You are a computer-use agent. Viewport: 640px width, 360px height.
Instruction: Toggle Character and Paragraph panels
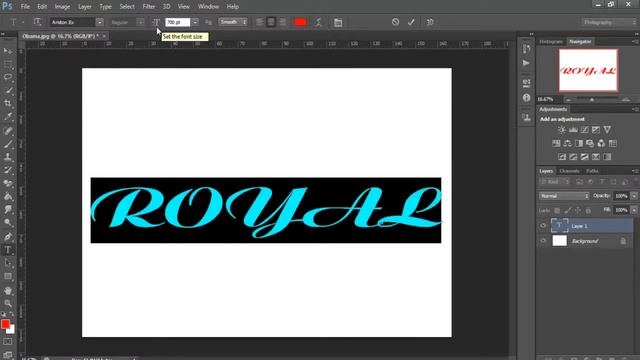(338, 22)
